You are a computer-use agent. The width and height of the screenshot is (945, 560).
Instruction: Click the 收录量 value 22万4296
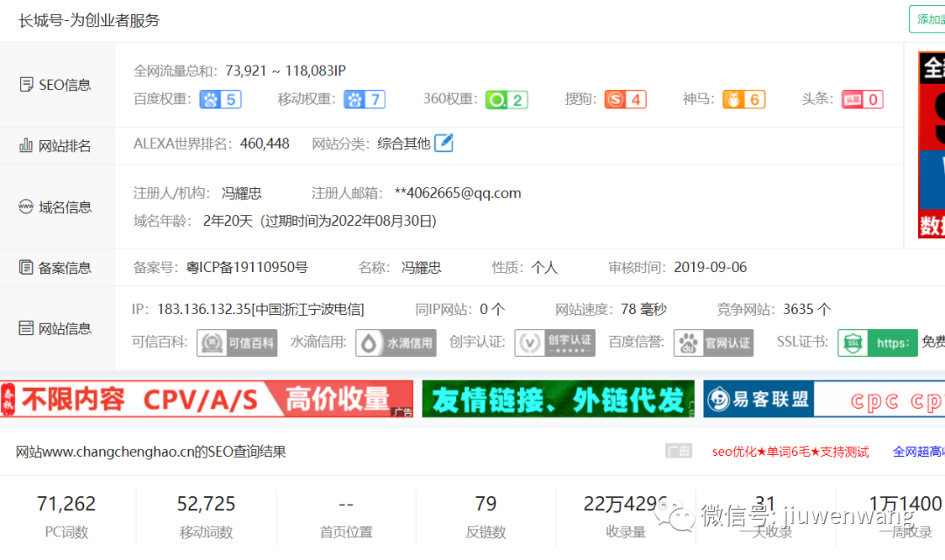(625, 504)
